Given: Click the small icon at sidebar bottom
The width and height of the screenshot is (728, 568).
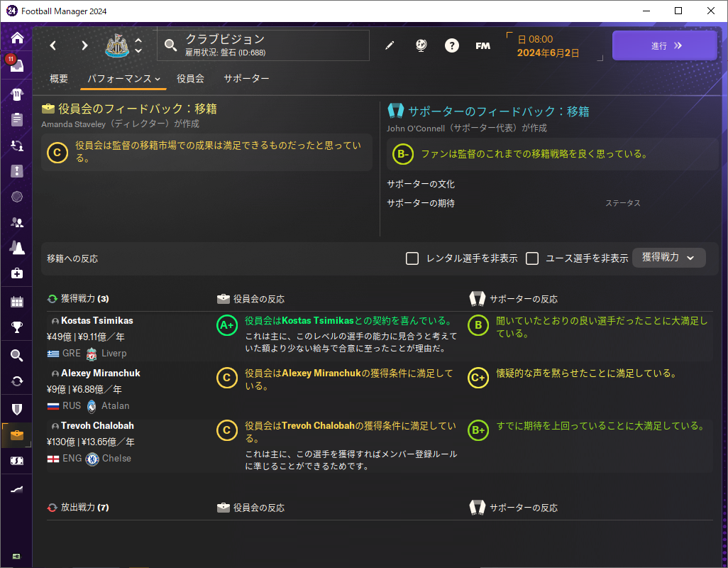Looking at the screenshot, I should pos(16,557).
